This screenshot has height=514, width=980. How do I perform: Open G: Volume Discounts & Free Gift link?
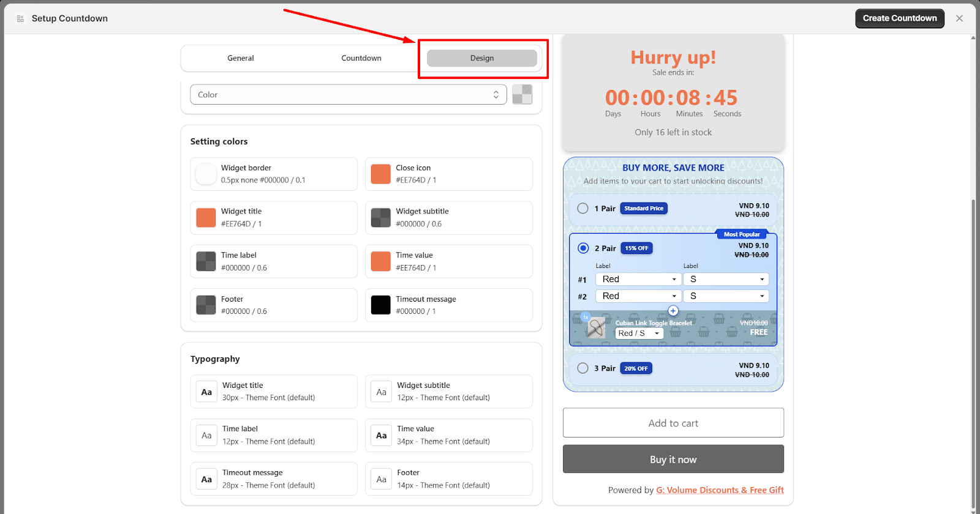720,490
